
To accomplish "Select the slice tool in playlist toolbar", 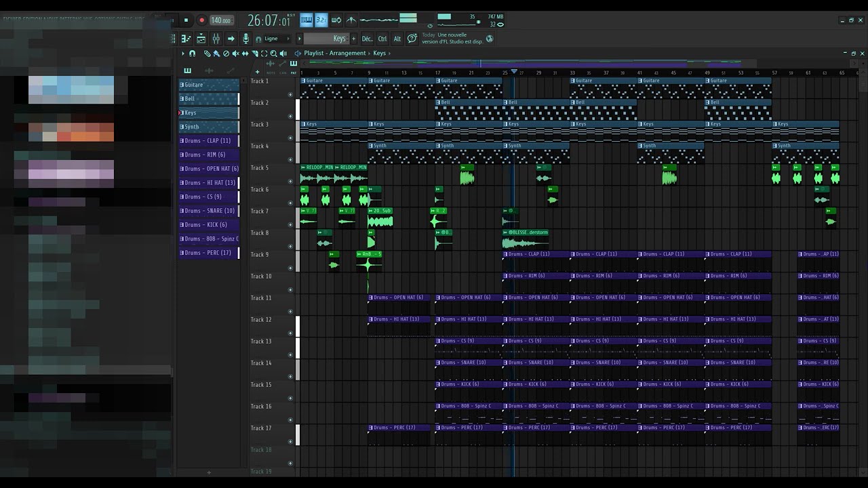I will pyautogui.click(x=255, y=54).
